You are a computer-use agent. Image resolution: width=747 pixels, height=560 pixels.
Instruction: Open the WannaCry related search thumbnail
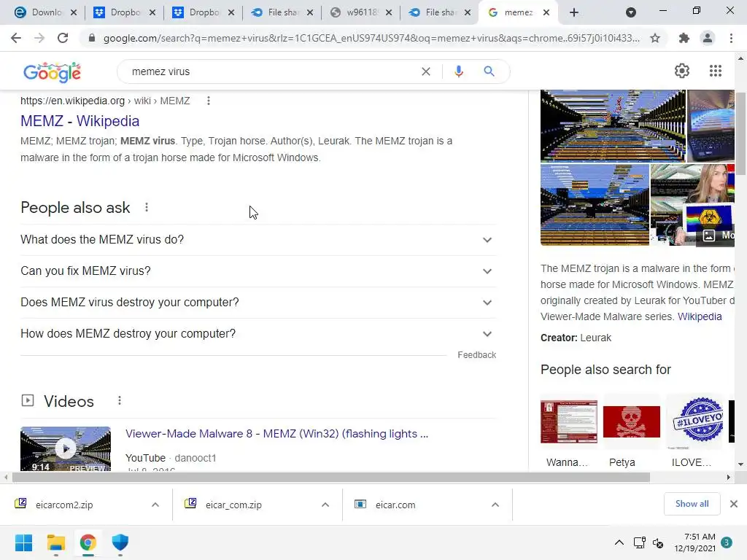pyautogui.click(x=569, y=422)
